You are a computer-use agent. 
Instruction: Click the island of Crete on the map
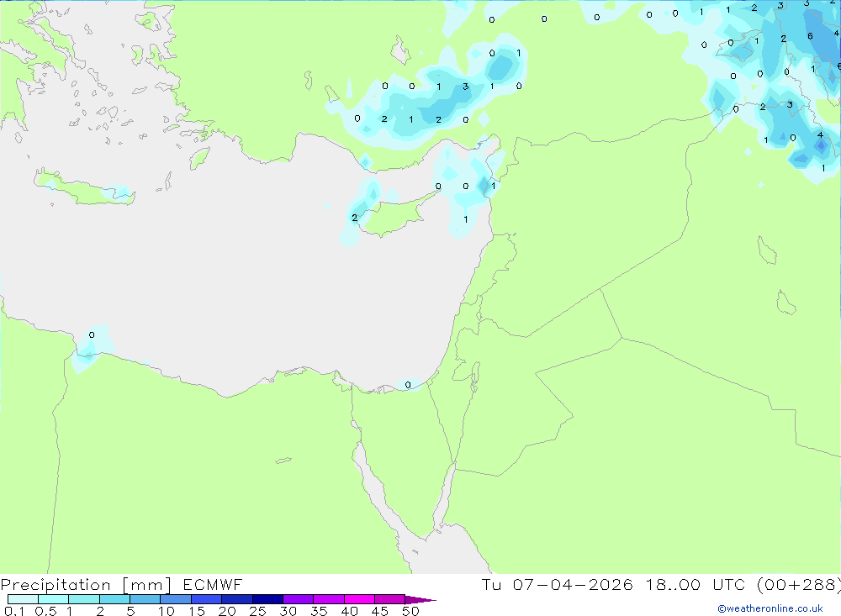[85, 189]
